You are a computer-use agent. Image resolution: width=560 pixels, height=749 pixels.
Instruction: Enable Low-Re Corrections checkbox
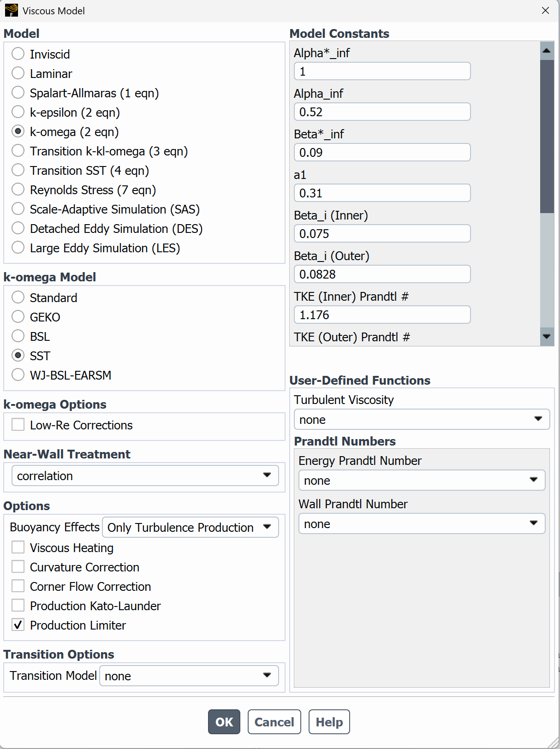[18, 425]
